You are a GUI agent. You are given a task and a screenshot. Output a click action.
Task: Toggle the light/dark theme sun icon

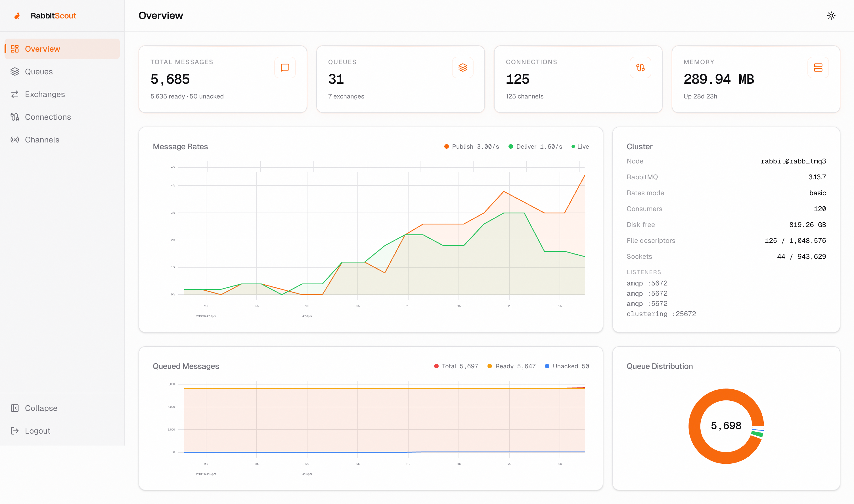click(831, 16)
